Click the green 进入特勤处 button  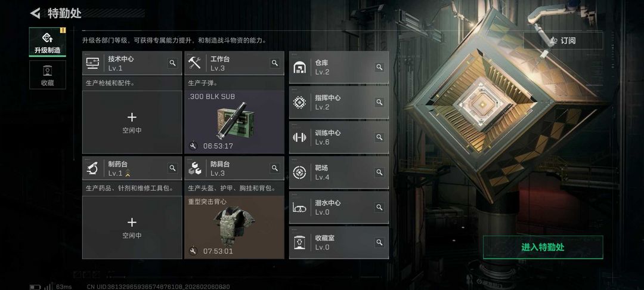543,247
